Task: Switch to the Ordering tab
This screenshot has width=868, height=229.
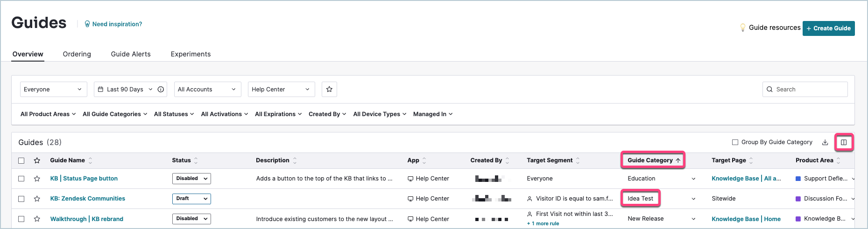Action: point(77,54)
